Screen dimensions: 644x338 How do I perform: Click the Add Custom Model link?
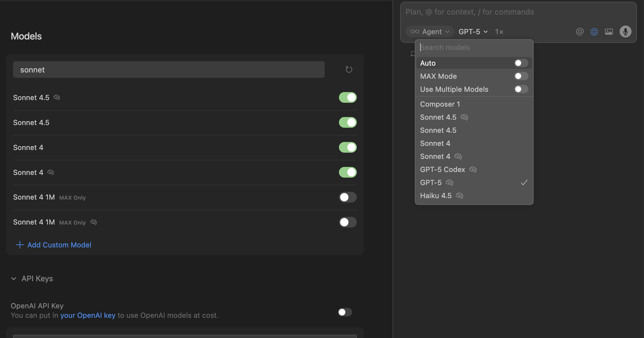tap(59, 245)
